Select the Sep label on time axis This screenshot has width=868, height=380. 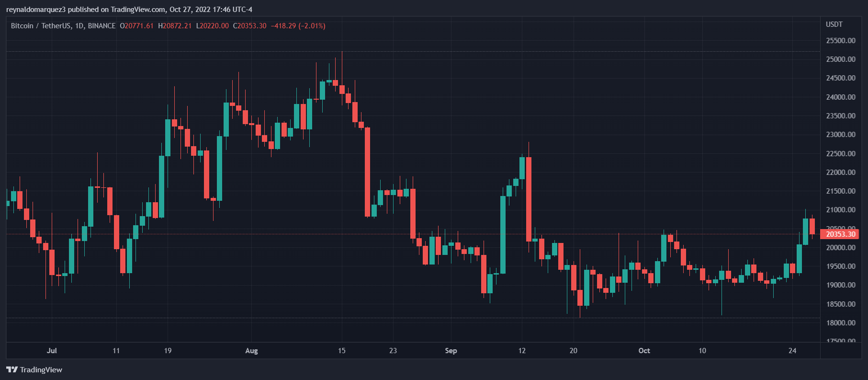(451, 351)
